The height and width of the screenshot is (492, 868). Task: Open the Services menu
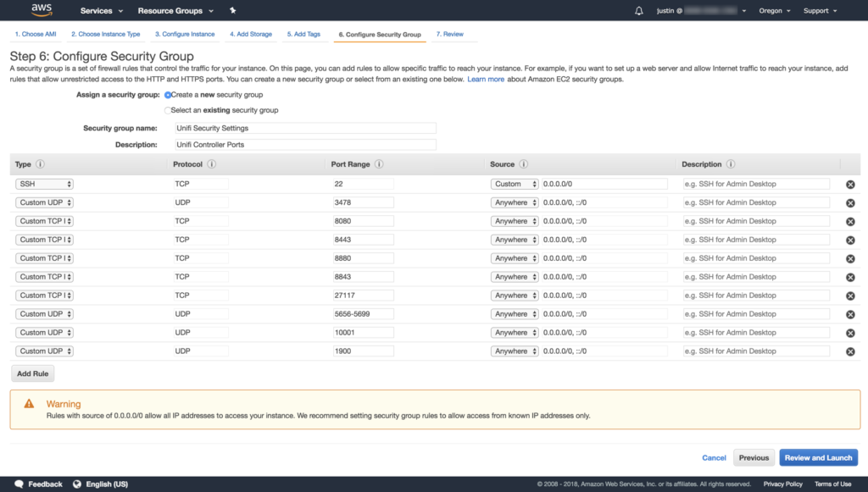pos(102,10)
